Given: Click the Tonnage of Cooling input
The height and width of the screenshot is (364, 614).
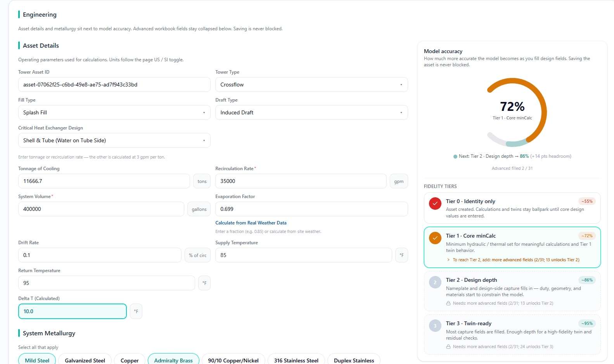Looking at the screenshot, I should point(104,181).
